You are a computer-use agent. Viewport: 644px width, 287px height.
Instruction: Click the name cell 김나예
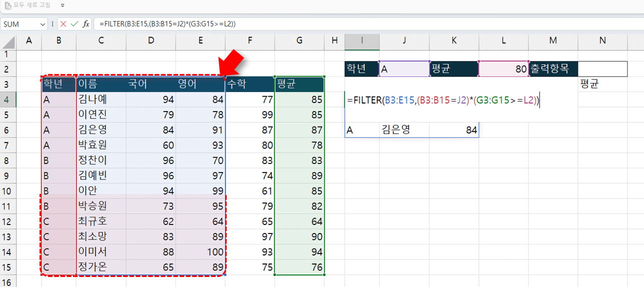(x=101, y=99)
